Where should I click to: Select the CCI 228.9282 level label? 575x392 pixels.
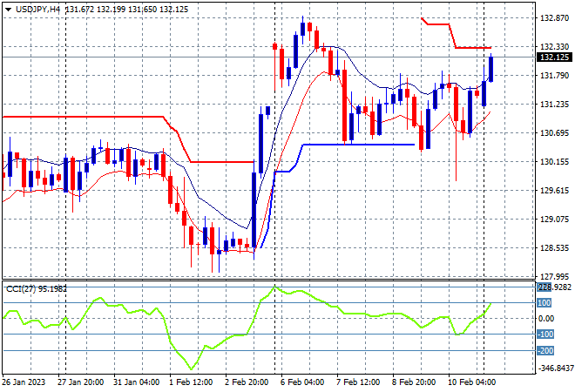[554, 287]
